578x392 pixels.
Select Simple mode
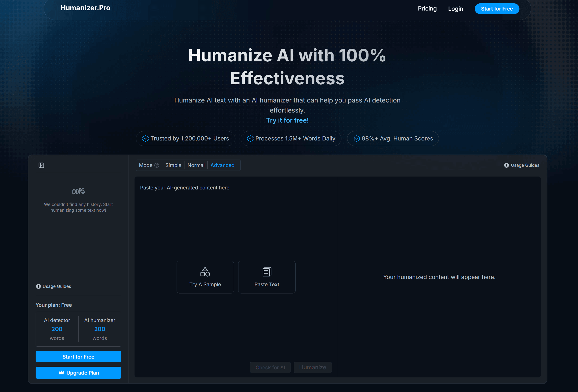[x=173, y=165]
